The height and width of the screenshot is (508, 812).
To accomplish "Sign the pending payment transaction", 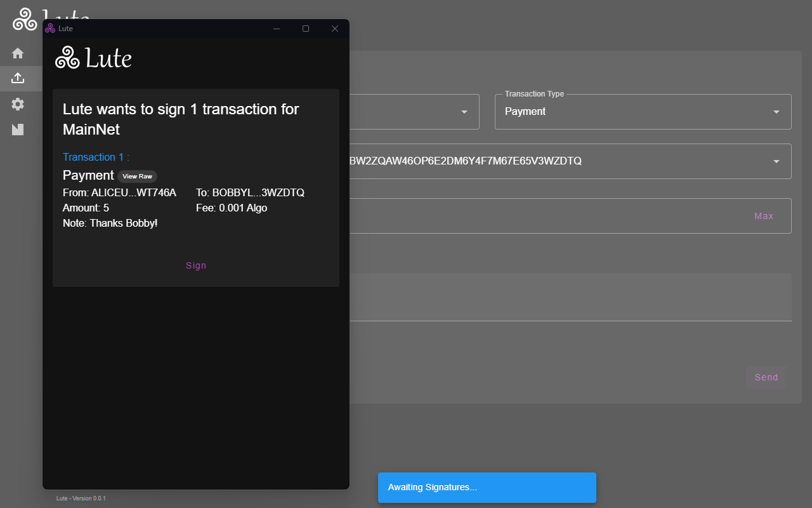I will pyautogui.click(x=196, y=265).
